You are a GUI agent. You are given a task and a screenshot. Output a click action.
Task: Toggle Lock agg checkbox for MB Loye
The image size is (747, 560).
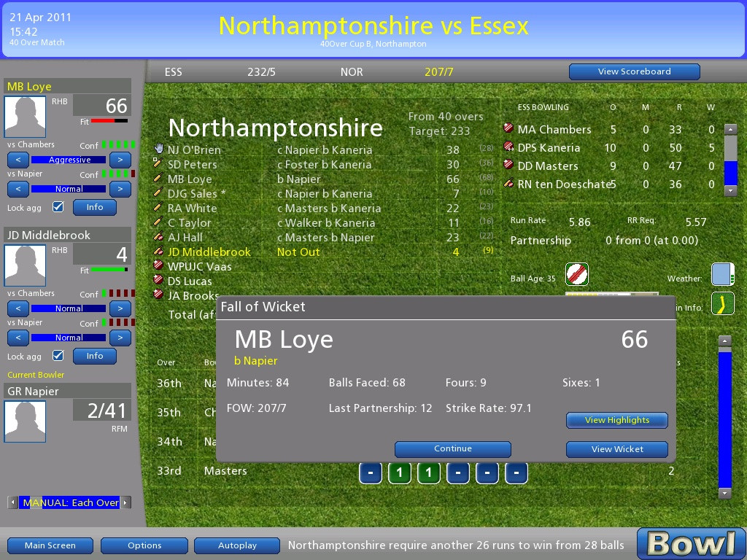58,207
